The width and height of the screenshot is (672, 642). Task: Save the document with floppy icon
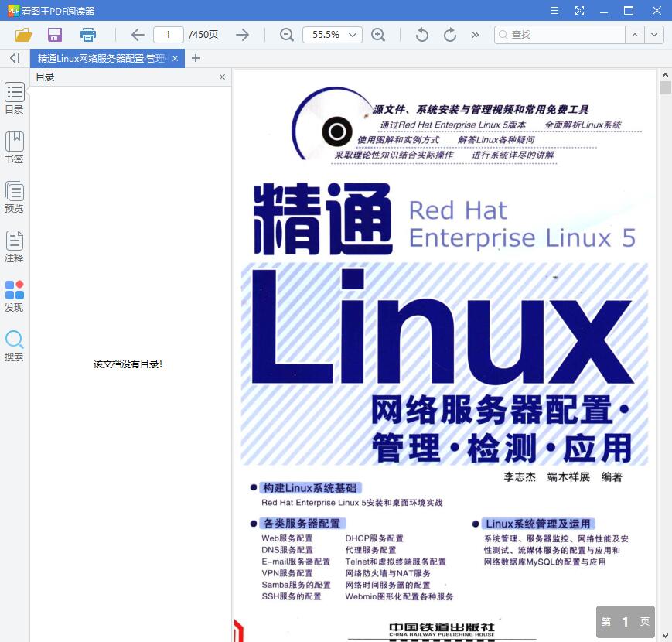[55, 35]
